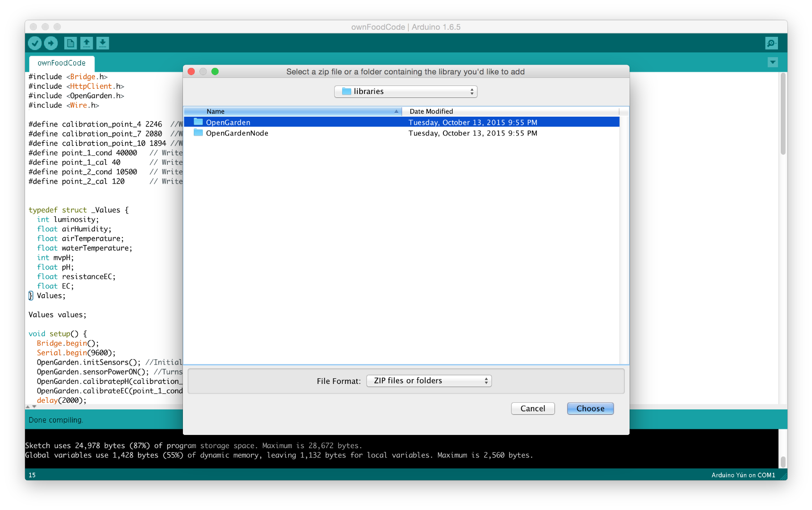Click '#include <Bridge.h>' code line
Viewport: 812px width, 510px height.
coord(68,76)
